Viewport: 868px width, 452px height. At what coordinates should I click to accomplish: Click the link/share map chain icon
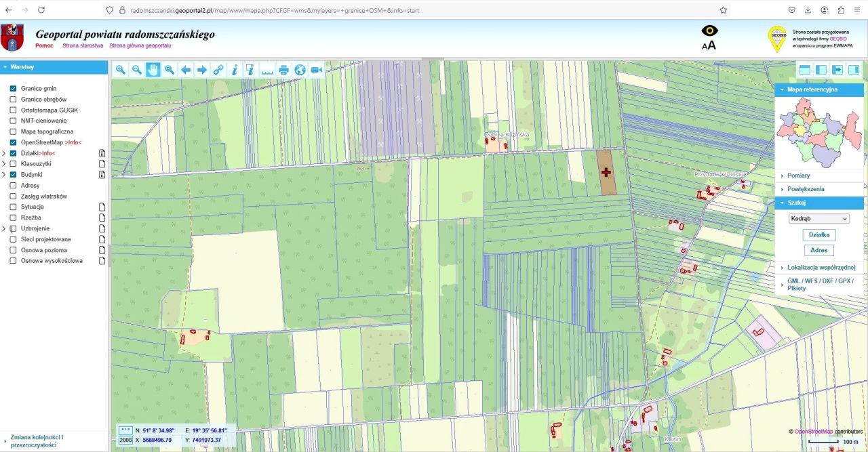[218, 70]
